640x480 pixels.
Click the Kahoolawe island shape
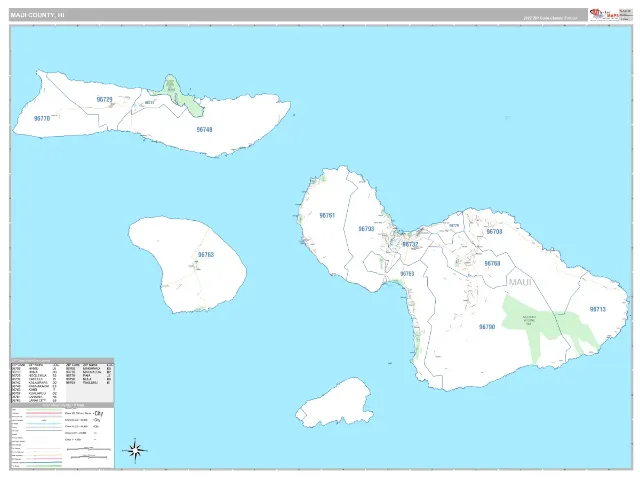[x=334, y=402]
